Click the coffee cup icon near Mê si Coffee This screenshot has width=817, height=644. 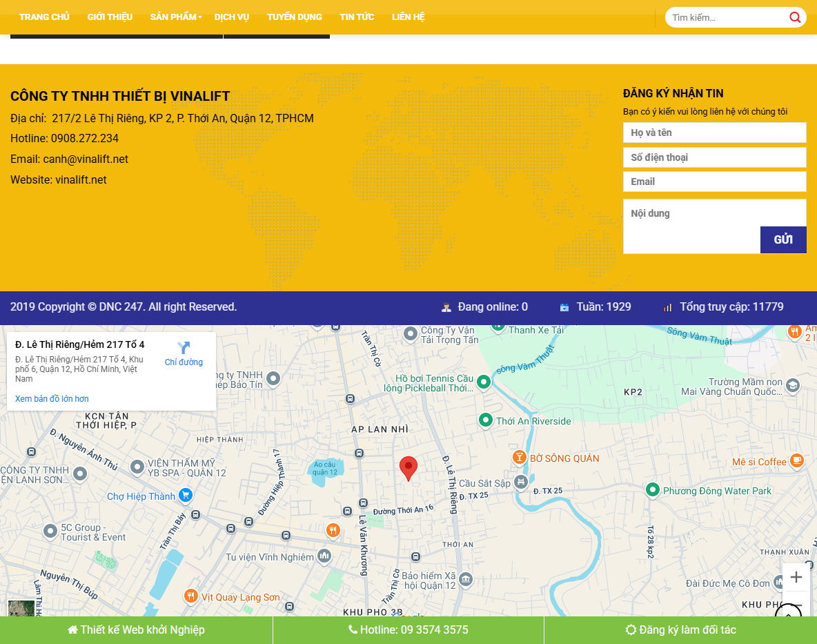coord(798,461)
